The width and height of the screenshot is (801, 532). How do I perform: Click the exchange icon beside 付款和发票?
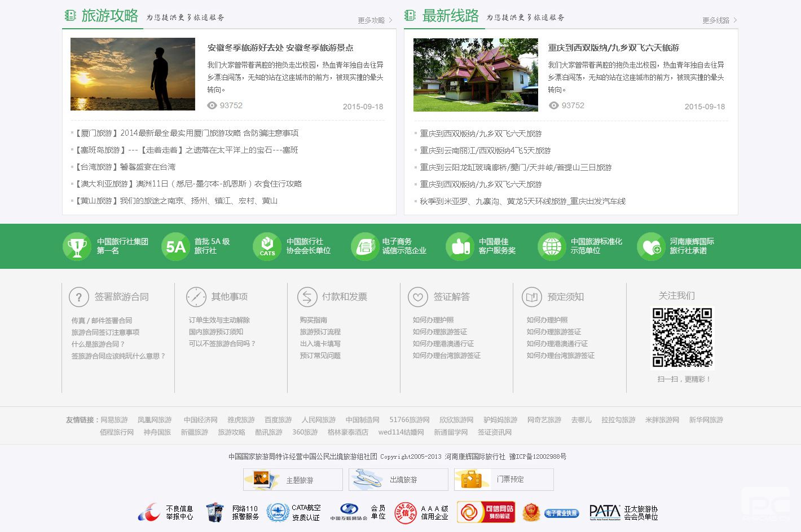coord(307,297)
